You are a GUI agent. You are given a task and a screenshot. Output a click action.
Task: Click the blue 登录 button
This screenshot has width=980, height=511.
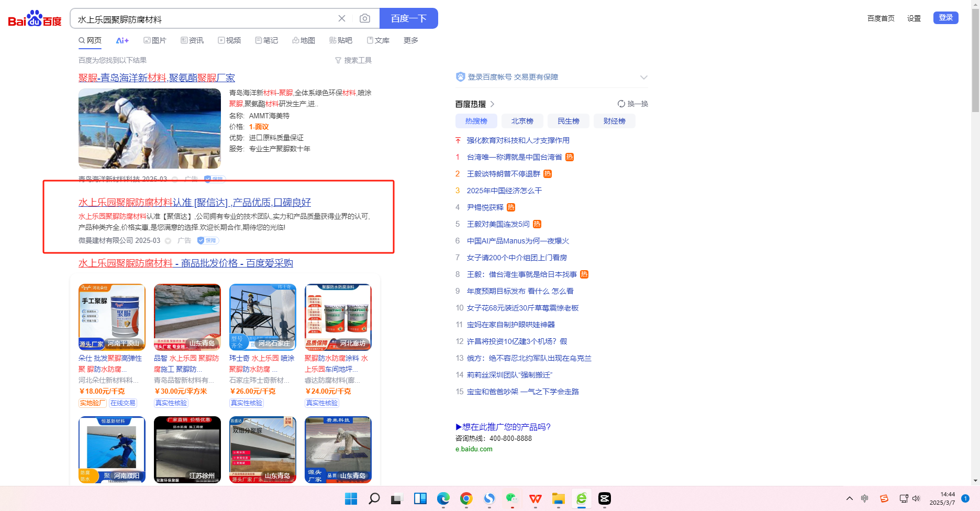pyautogui.click(x=945, y=18)
